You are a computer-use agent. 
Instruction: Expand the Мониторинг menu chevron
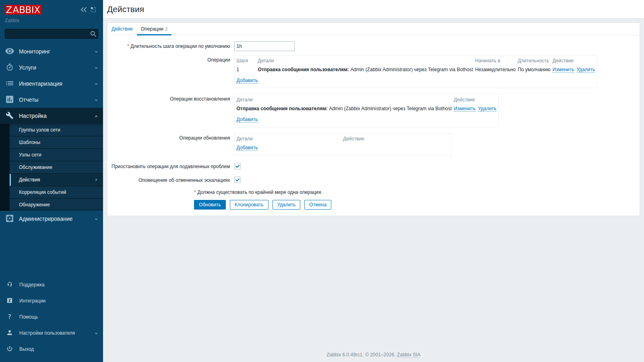96,52
